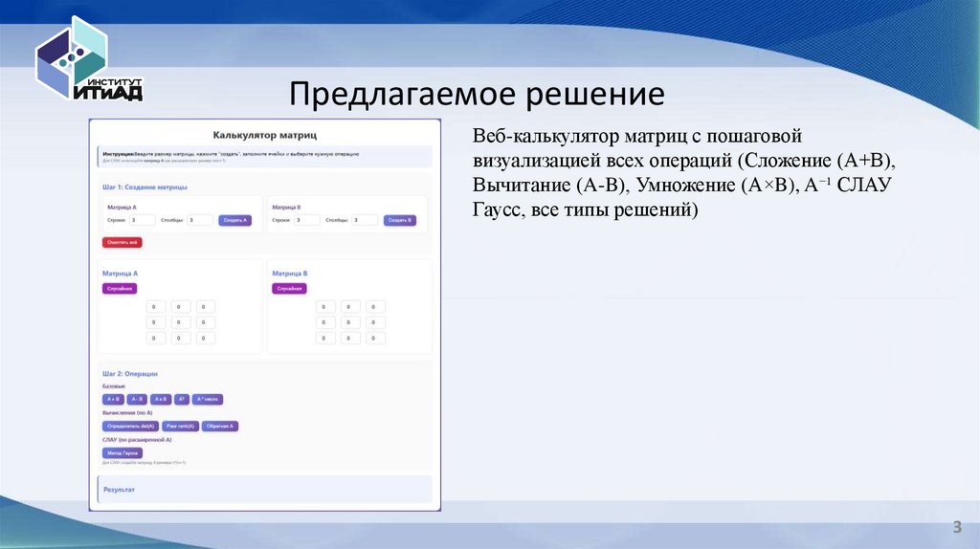
Task: Run the Метод Гаусса button
Action: pyautogui.click(x=122, y=452)
